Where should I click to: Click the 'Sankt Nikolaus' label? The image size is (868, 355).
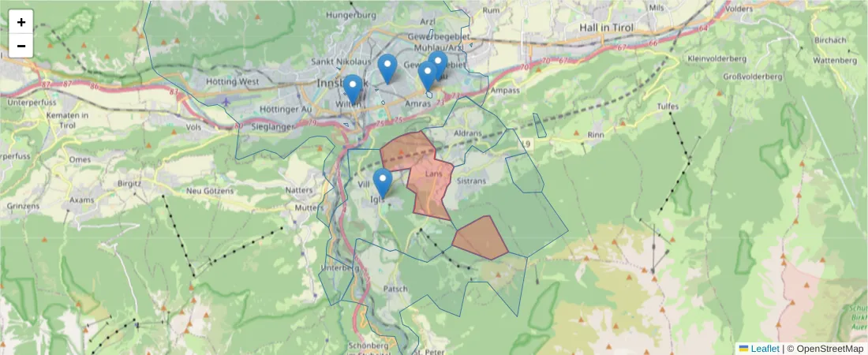point(342,62)
